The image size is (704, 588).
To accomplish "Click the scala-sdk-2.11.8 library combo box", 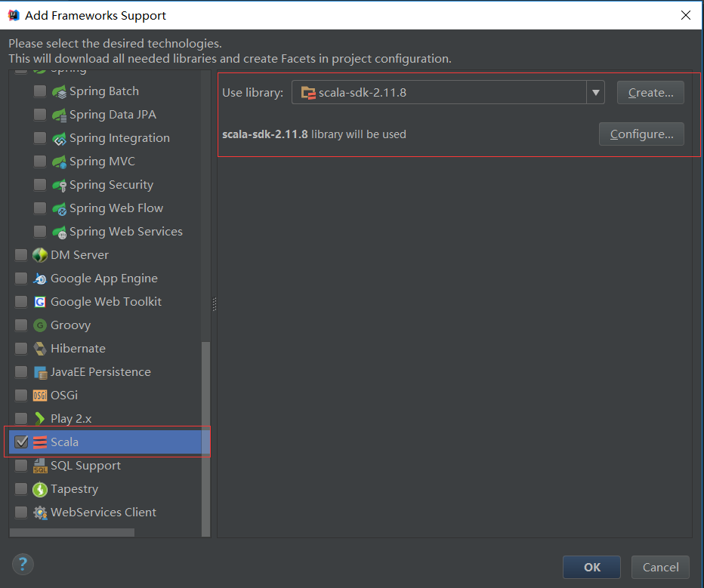I will [x=448, y=92].
